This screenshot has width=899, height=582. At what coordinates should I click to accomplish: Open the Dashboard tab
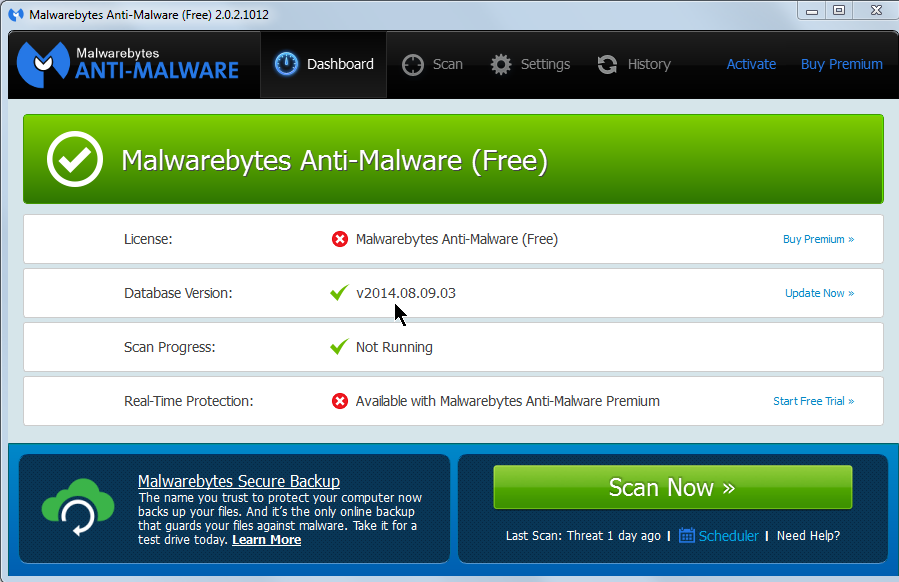(x=323, y=64)
